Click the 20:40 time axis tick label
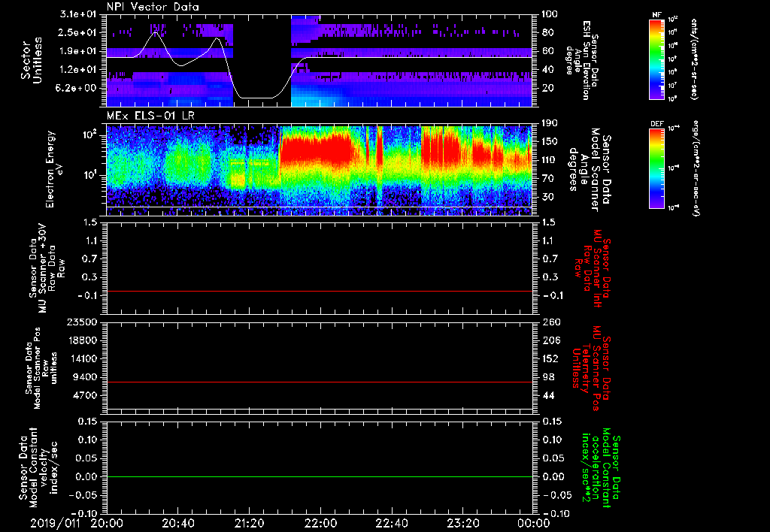Image resolution: width=770 pixels, height=532 pixels. [177, 522]
